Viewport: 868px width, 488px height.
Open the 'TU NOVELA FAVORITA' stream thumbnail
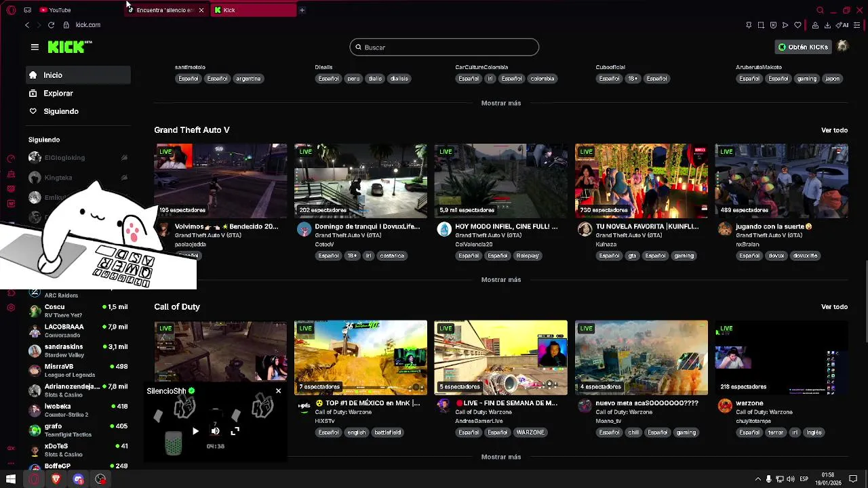642,180
